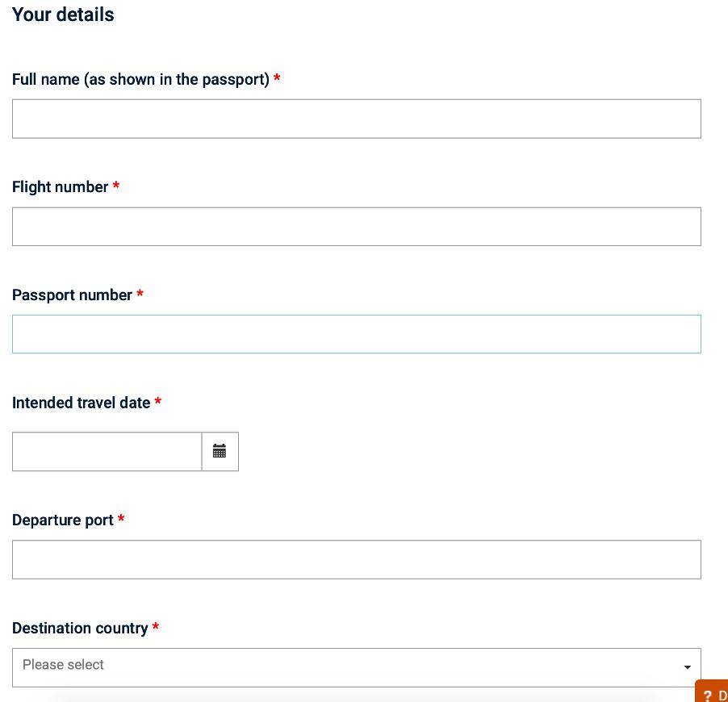
Task: Click the red asterisk after Passport number
Action: pyautogui.click(x=140, y=295)
